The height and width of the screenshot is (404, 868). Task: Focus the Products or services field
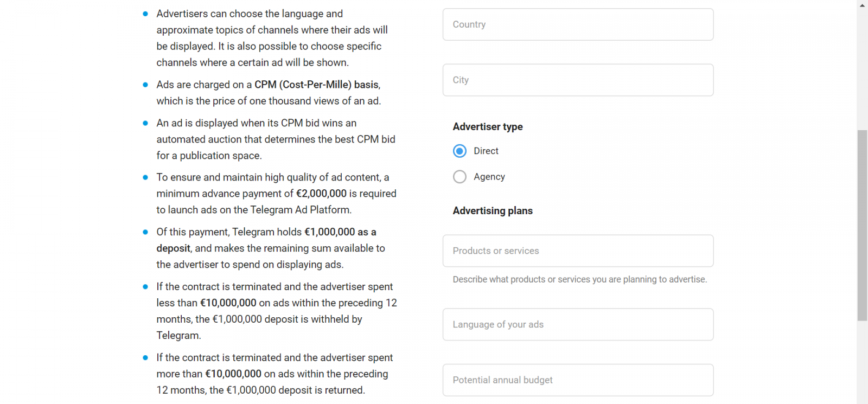(x=578, y=251)
